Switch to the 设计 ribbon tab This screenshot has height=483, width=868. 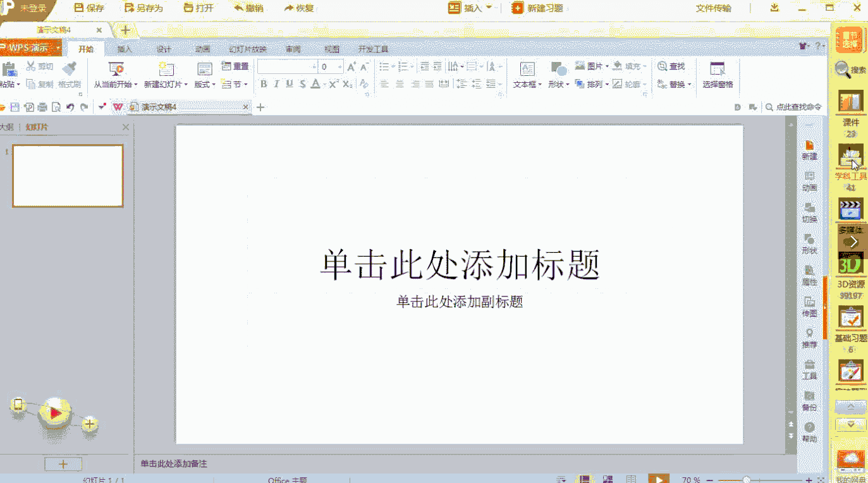pyautogui.click(x=164, y=49)
